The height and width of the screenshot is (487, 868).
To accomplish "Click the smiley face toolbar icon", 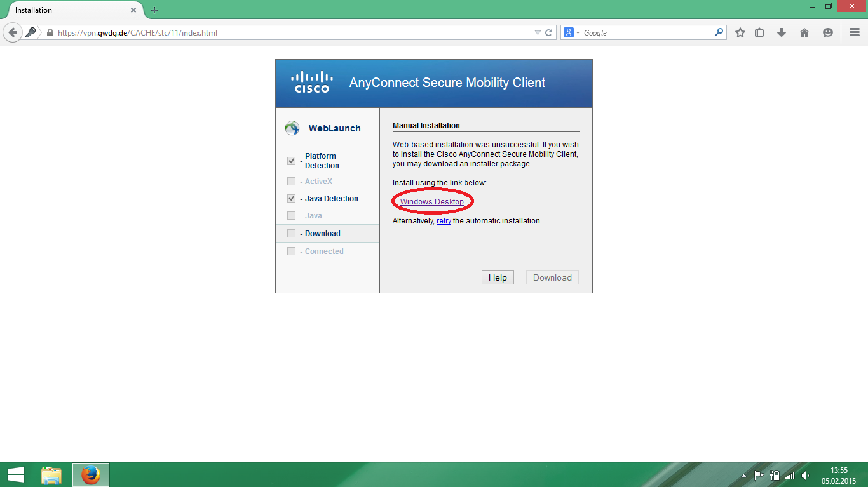I will [827, 32].
